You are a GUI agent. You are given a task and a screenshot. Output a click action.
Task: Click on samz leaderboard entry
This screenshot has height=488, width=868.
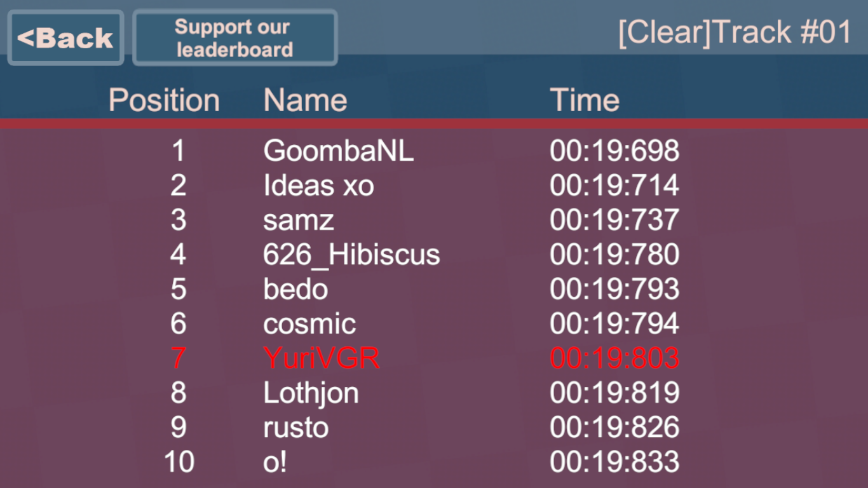pyautogui.click(x=298, y=220)
